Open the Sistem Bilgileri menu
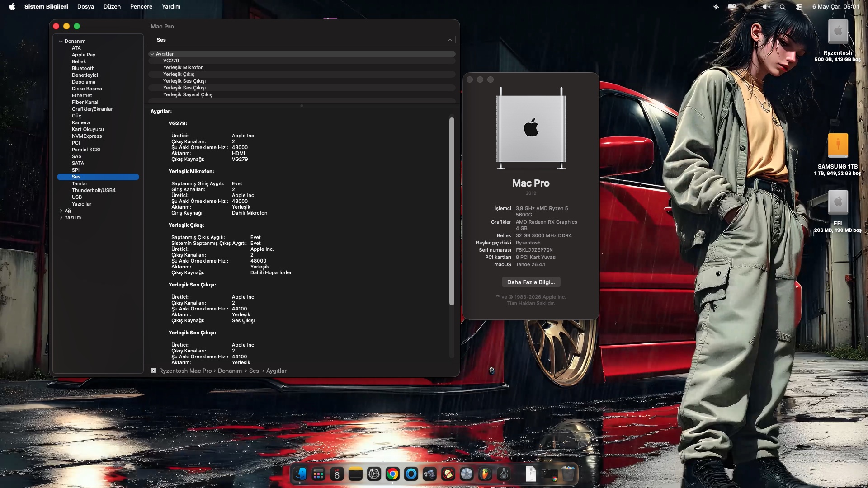Image resolution: width=868 pixels, height=488 pixels. click(46, 6)
